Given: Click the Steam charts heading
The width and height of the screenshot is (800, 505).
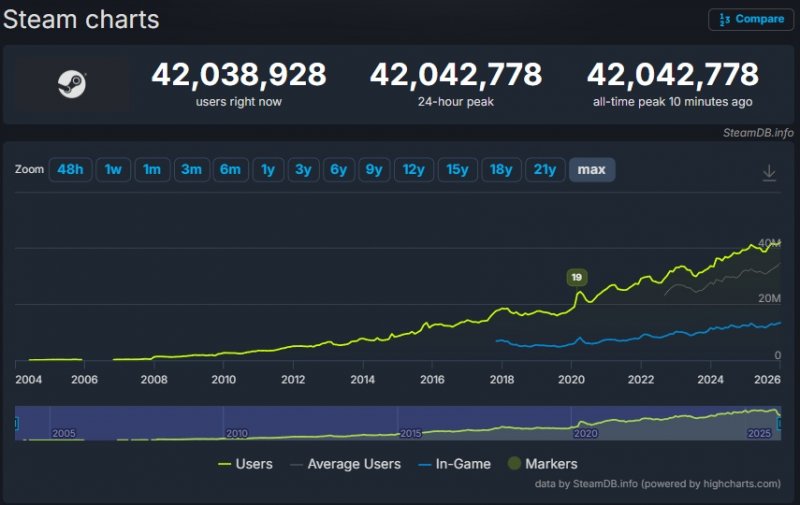Looking at the screenshot, I should (81, 20).
